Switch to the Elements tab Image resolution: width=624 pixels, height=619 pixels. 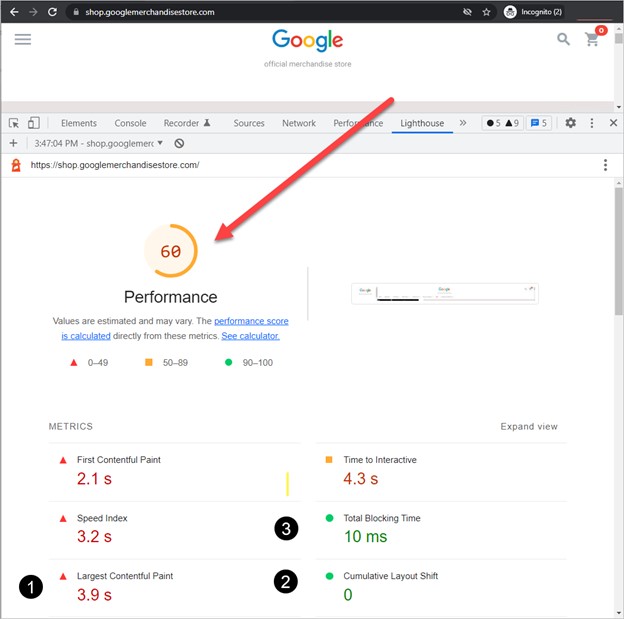(x=79, y=123)
